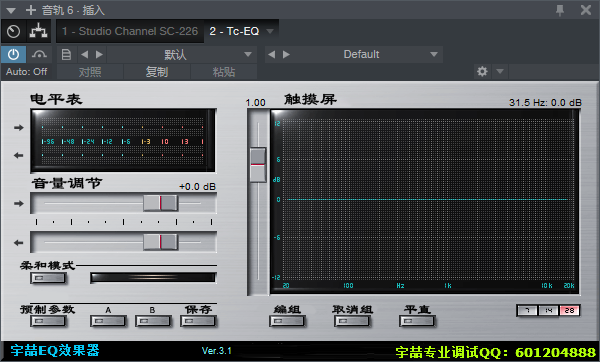Switch to the 1 - Studio Channel SC-226 tab

[x=130, y=31]
